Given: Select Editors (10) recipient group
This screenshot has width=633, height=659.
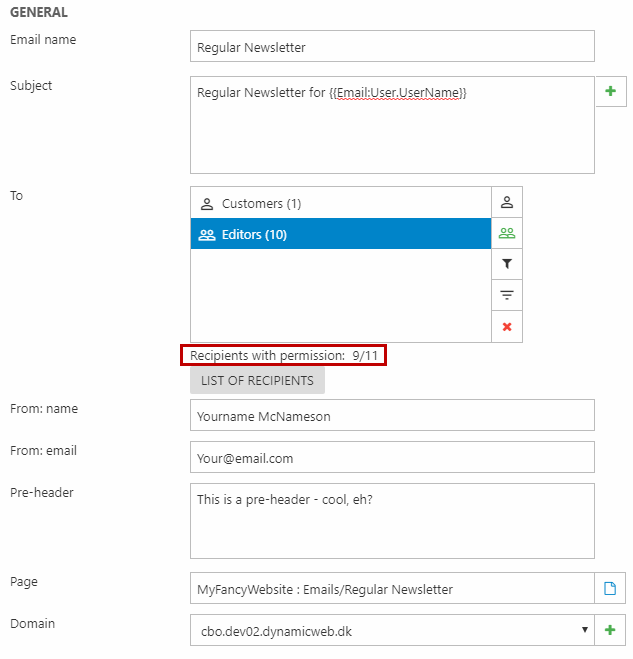Looking at the screenshot, I should pos(341,234).
